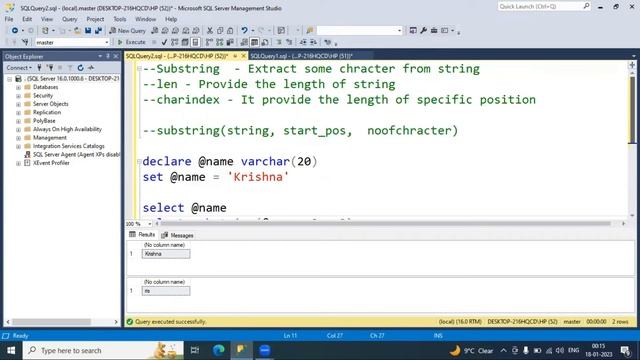Screen dimensions: 640x360
Task: Click the Activity Monitor pulse icon
Action: (x=91, y=68)
